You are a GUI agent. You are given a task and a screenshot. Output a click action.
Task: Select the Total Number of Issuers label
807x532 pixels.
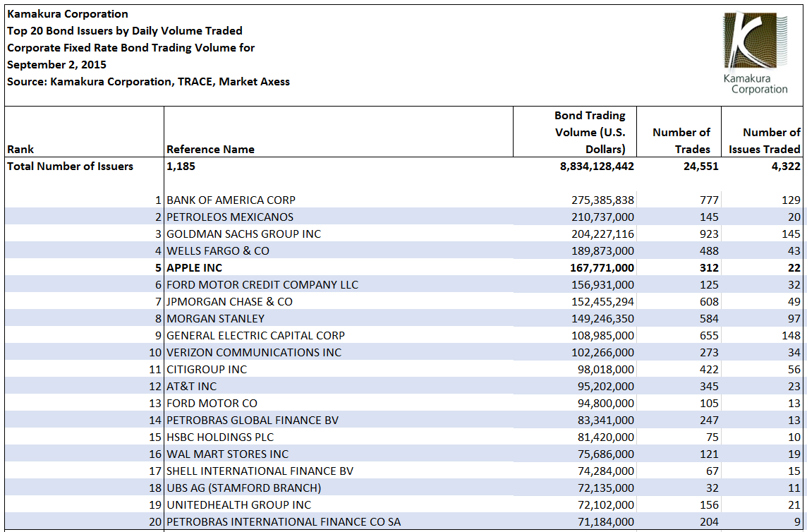click(70, 167)
